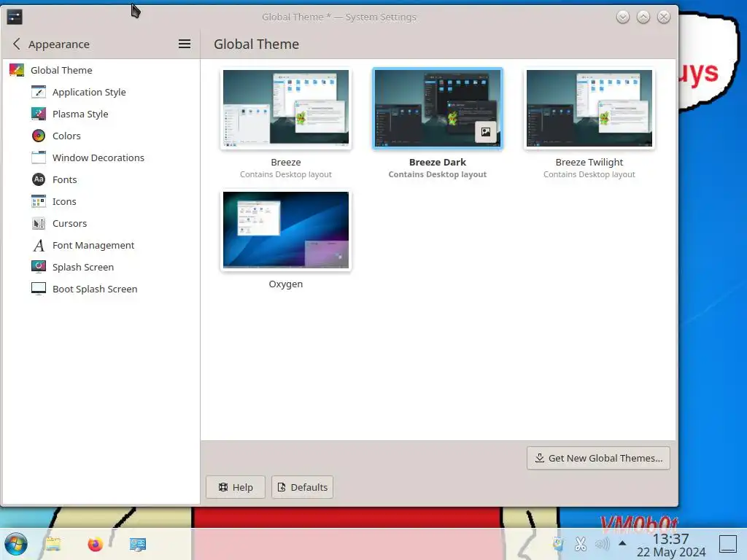The image size is (747, 560).
Task: Select the Breeze theme thumbnail
Action: point(286,108)
